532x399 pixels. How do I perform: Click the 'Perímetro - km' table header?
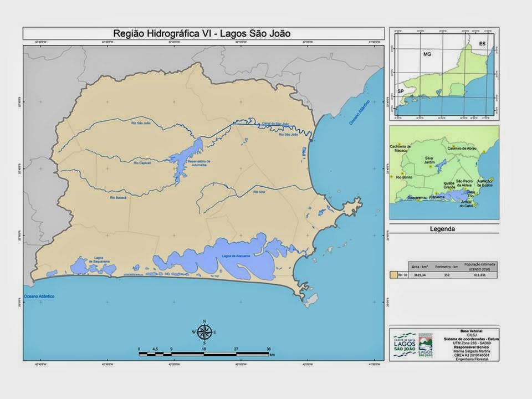coord(447,267)
